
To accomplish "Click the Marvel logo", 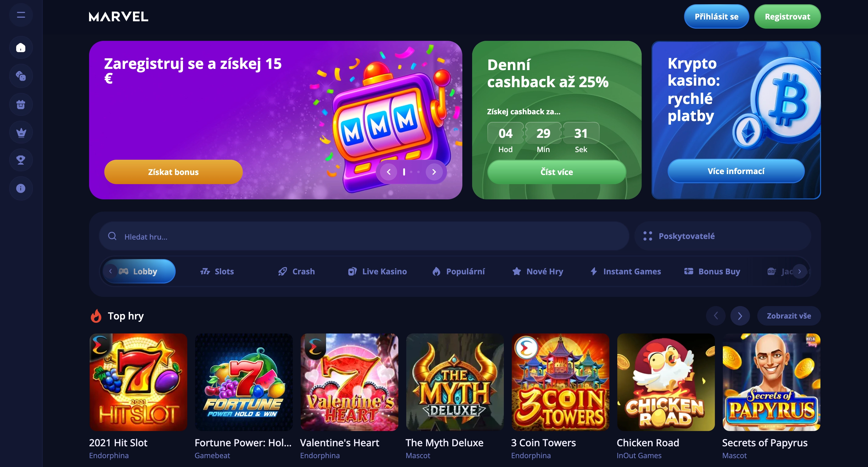I will [x=118, y=16].
